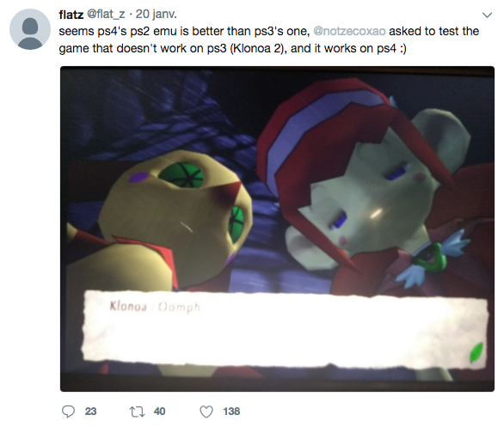Click the 'Klonoa : Oomph' dialogue text
The image size is (504, 427).
[x=156, y=307]
